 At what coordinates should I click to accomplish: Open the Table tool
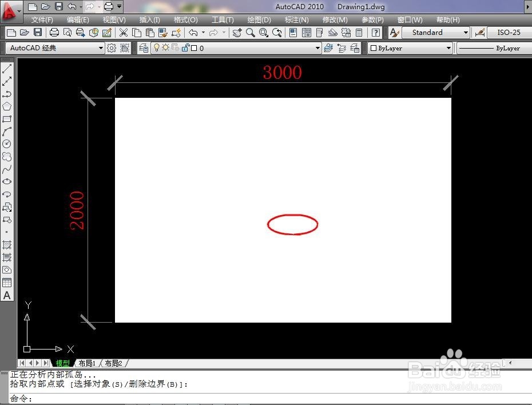(7, 282)
